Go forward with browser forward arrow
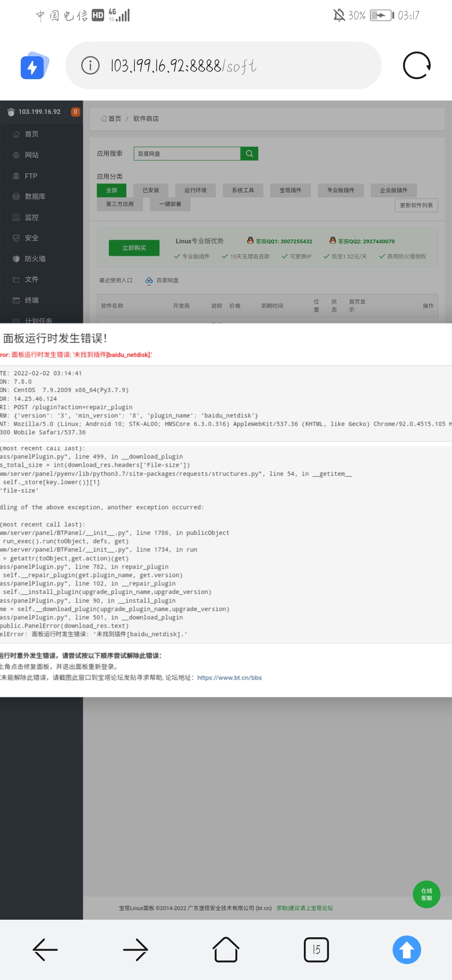 click(136, 949)
